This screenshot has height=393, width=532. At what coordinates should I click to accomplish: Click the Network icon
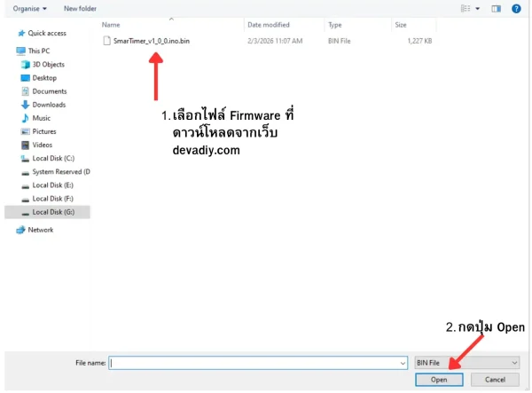[20, 230]
